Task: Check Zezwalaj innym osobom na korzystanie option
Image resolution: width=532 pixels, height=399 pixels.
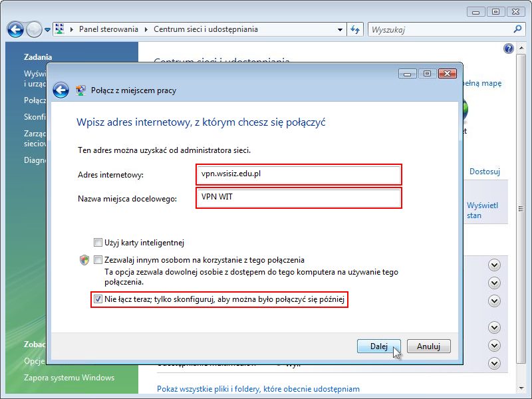Action: tap(98, 260)
